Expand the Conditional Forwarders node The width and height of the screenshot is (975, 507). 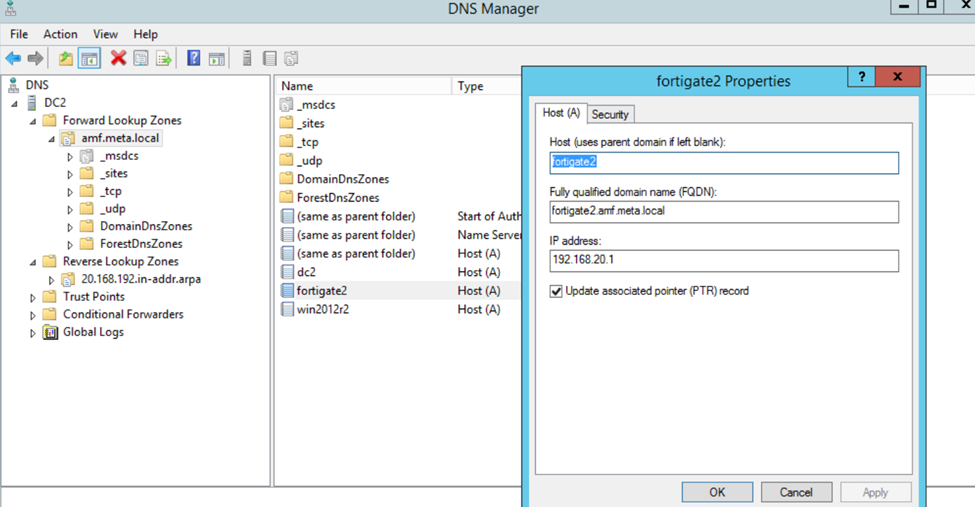(x=33, y=315)
